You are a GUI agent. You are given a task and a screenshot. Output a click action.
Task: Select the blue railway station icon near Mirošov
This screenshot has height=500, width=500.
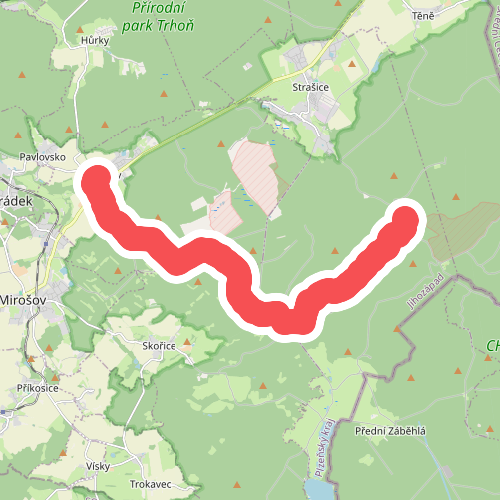pyautogui.click(x=46, y=244)
